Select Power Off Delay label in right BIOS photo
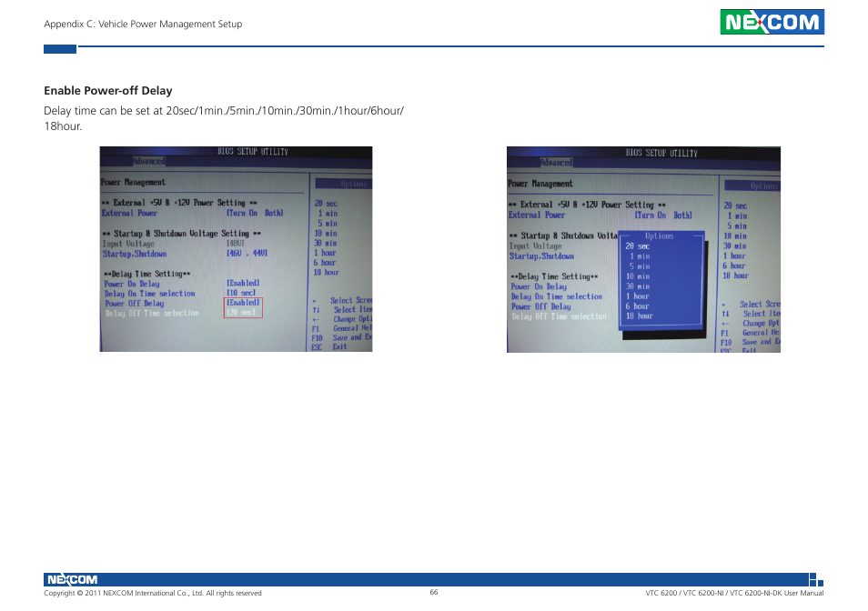This screenshot has height=611, width=868. click(541, 306)
